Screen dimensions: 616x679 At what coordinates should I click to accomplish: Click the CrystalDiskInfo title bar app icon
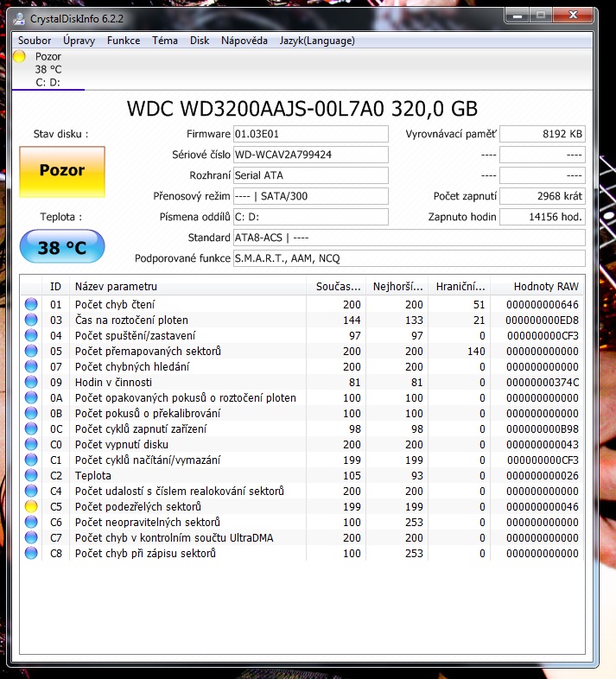click(20, 16)
